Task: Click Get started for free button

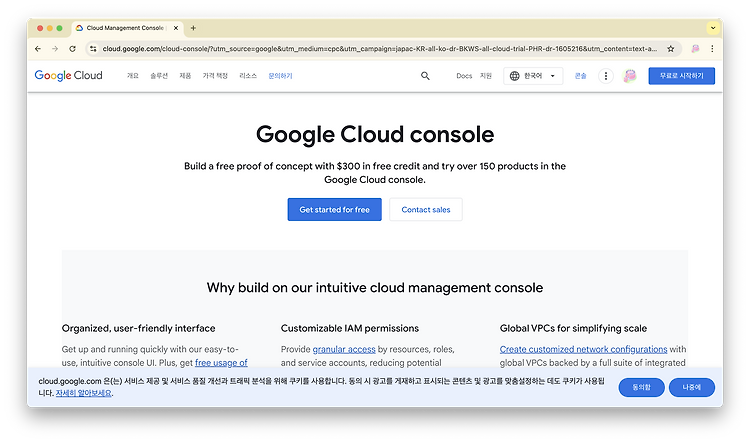Action: [x=334, y=210]
